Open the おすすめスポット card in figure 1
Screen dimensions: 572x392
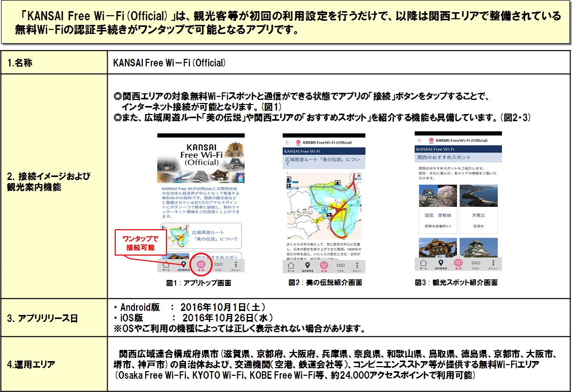pyautogui.click(x=200, y=255)
